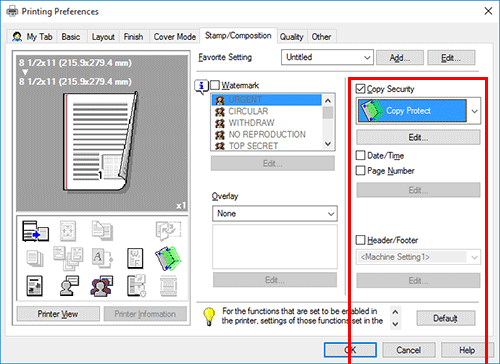
Task: Click the paper tray feed icon
Action: tap(35, 231)
